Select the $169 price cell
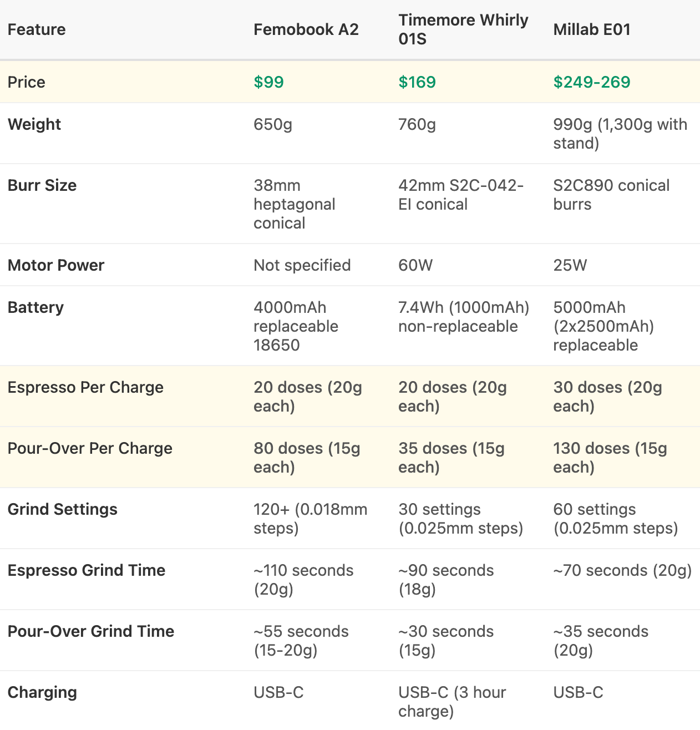This screenshot has width=700, height=730. tap(417, 82)
